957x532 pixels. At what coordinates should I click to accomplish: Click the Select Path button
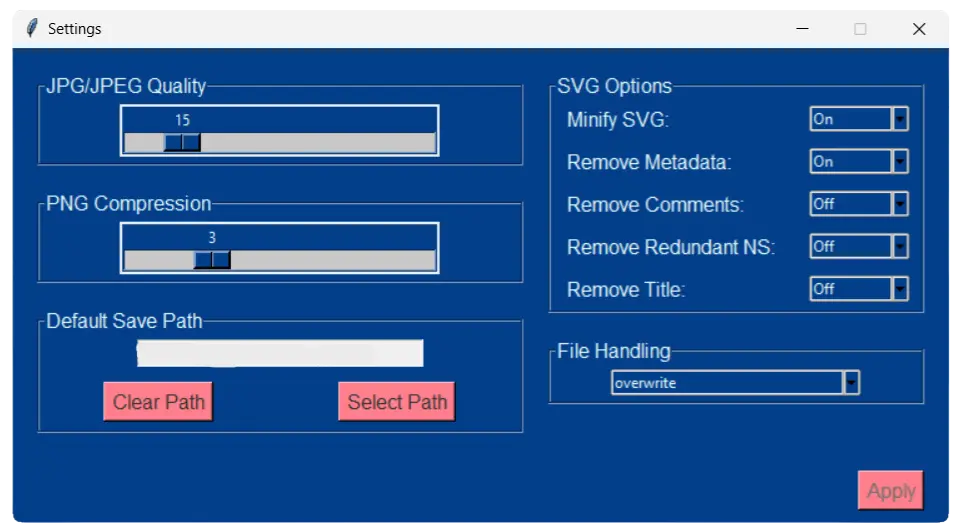pos(397,401)
